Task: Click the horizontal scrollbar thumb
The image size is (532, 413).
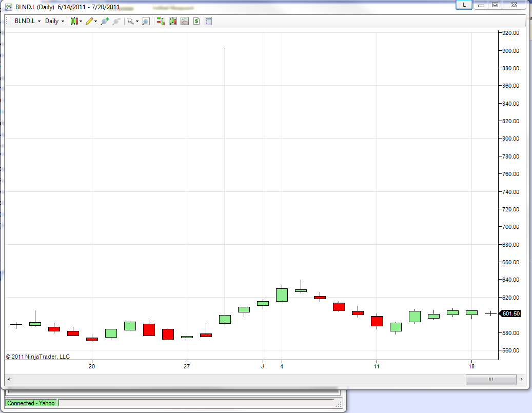Action: pyautogui.click(x=491, y=379)
